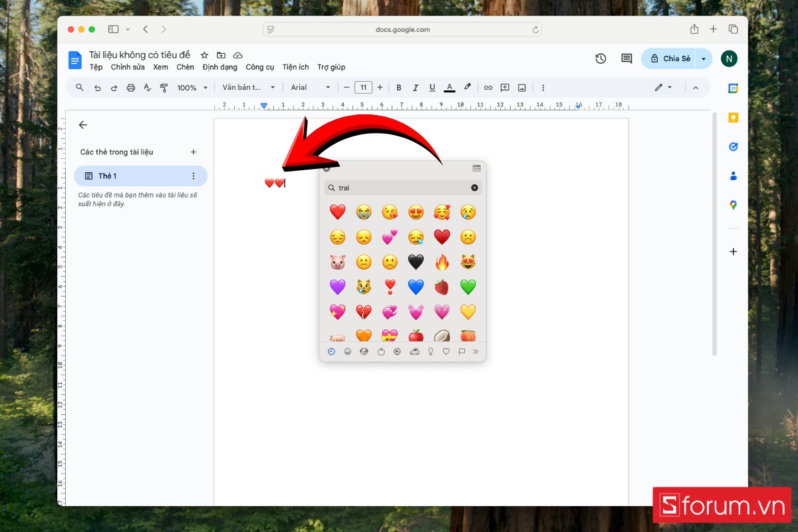Open the Arial font dropdown

pyautogui.click(x=310, y=87)
